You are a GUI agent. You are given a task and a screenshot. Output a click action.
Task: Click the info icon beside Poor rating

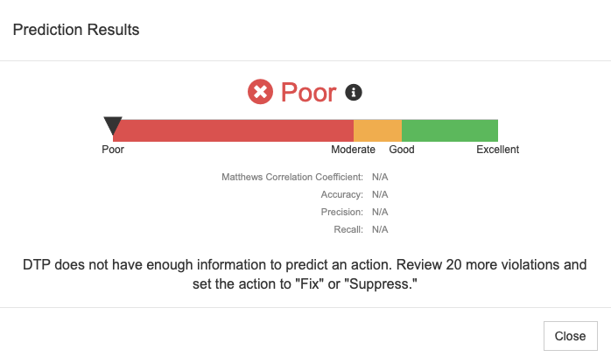click(x=354, y=93)
